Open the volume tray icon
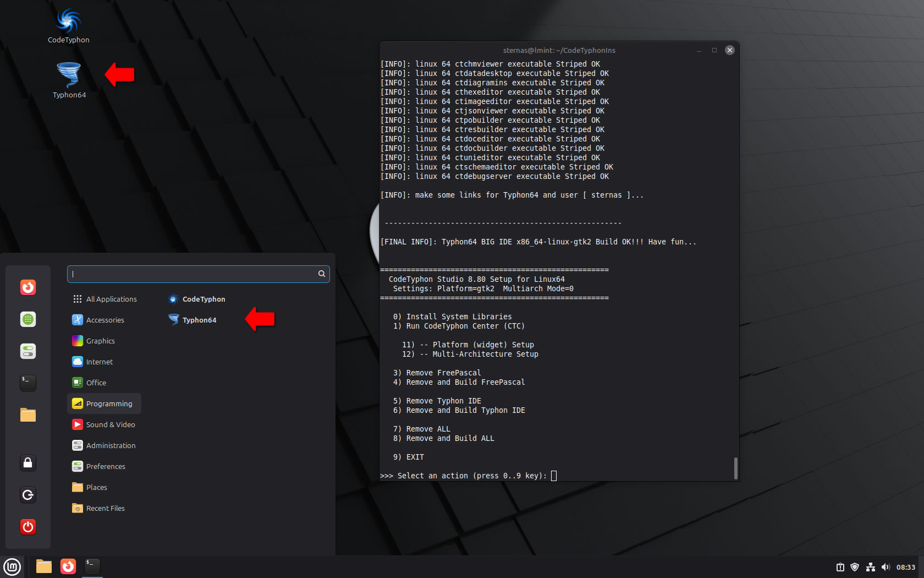This screenshot has width=924, height=578. [886, 567]
